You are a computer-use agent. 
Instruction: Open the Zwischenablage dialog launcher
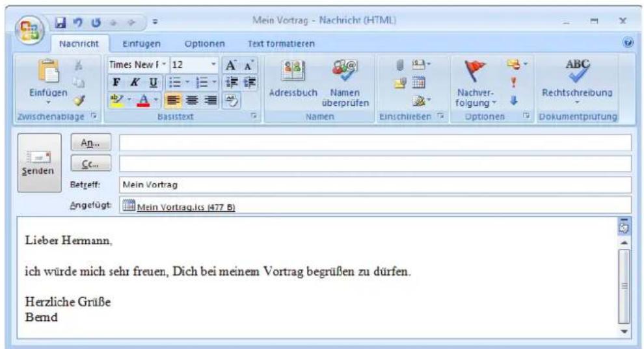94,116
